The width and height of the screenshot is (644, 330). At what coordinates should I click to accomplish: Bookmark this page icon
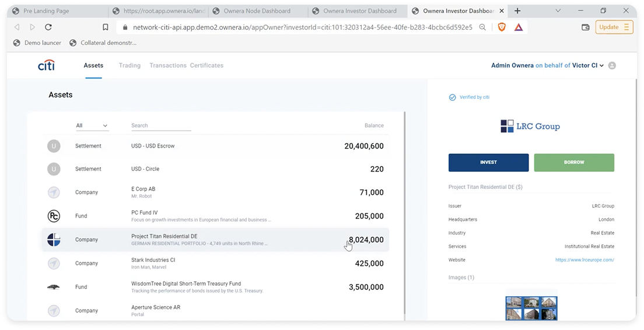[106, 27]
